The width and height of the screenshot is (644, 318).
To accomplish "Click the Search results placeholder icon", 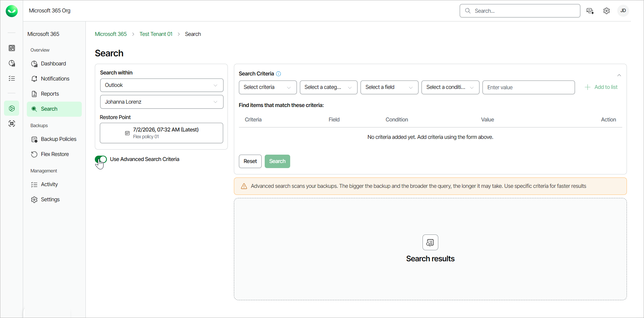I will (430, 242).
